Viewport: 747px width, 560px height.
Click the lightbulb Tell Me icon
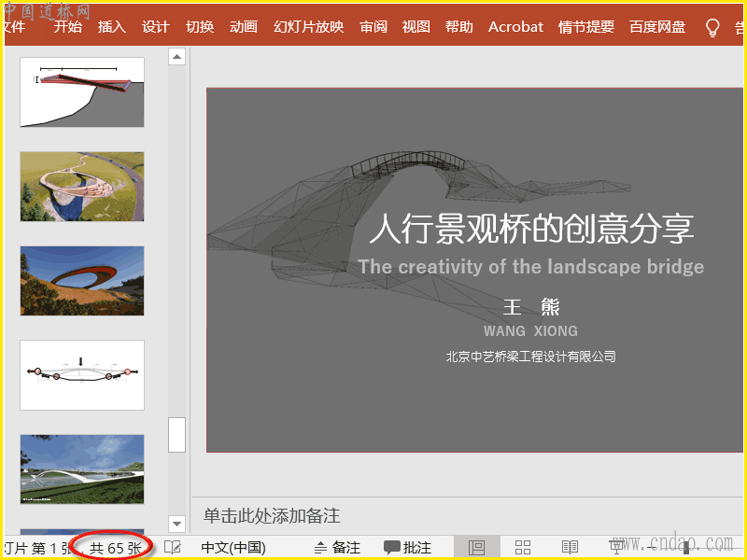712,27
